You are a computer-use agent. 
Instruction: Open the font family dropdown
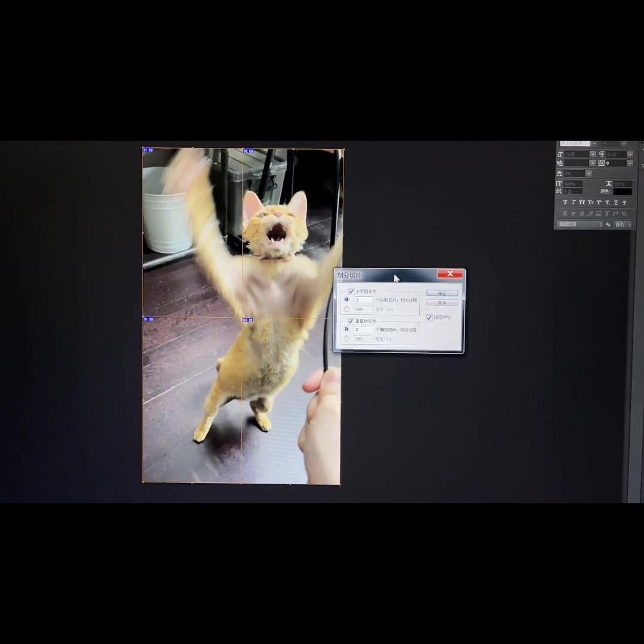click(594, 144)
